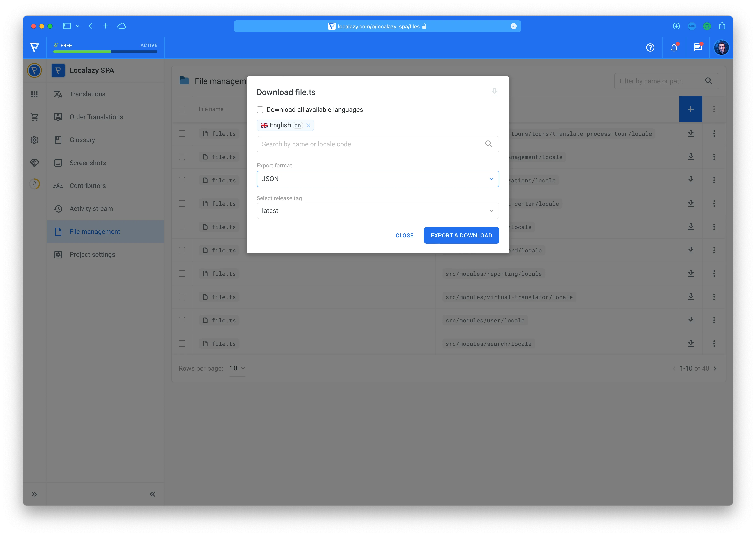The width and height of the screenshot is (756, 536).
Task: Click the download icon in dialog header
Action: (x=494, y=92)
